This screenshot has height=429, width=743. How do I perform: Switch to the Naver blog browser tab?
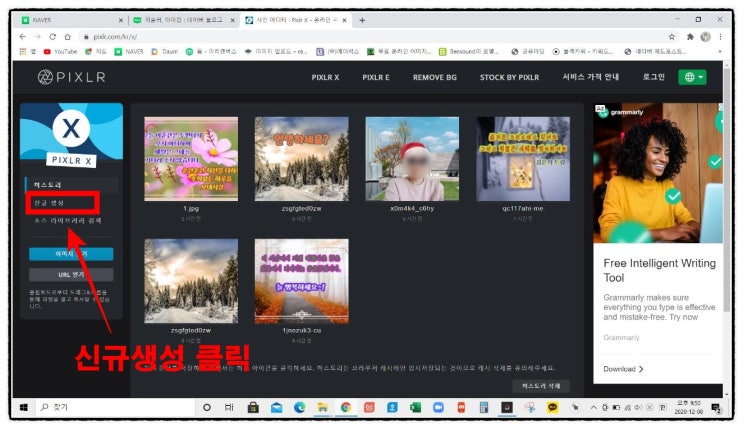click(183, 20)
